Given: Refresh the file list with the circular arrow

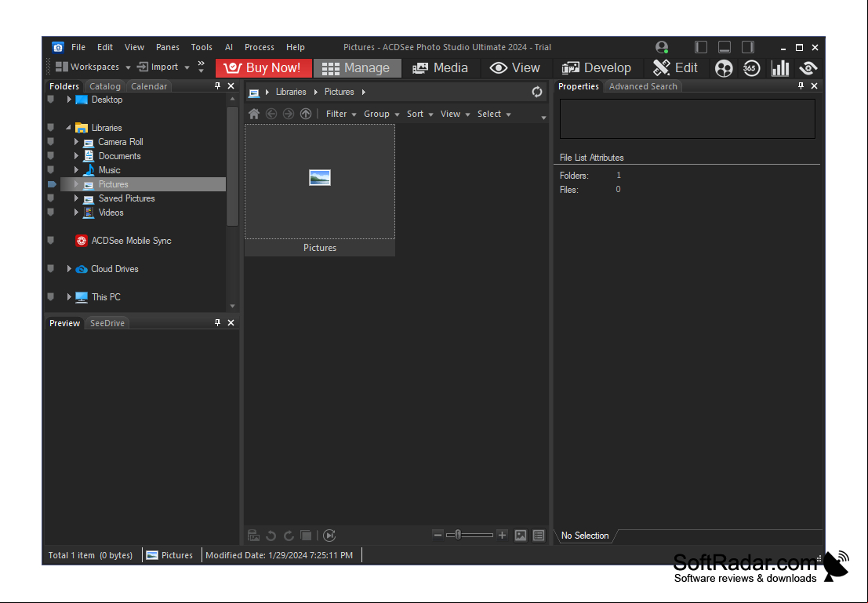Looking at the screenshot, I should (x=537, y=92).
